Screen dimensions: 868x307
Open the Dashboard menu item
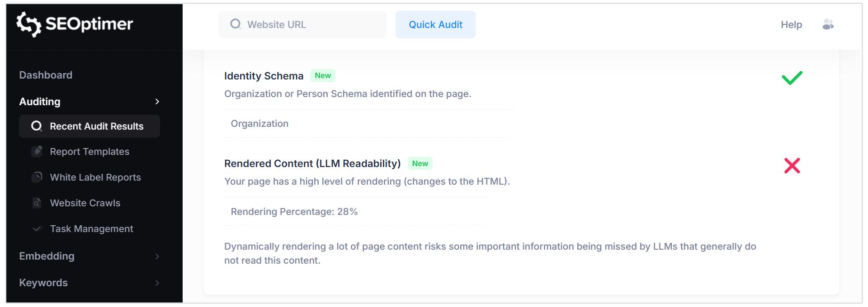click(x=46, y=74)
